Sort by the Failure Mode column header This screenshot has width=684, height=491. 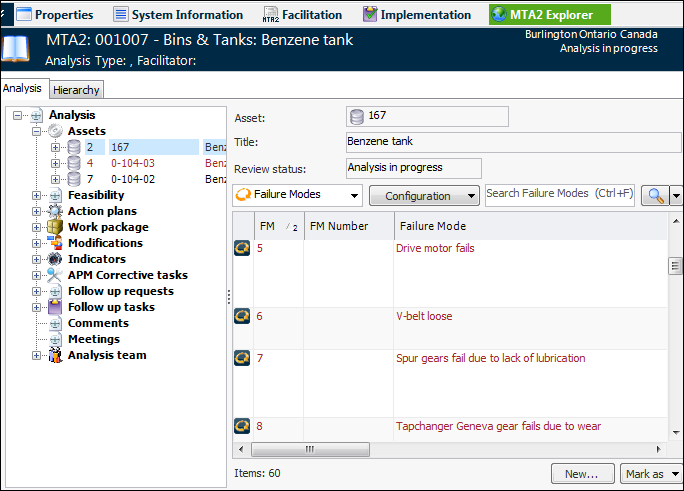tap(531, 226)
